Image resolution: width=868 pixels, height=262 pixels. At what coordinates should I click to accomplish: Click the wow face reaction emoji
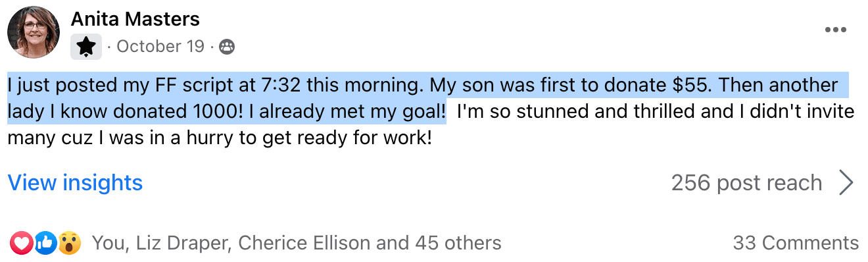point(68,244)
